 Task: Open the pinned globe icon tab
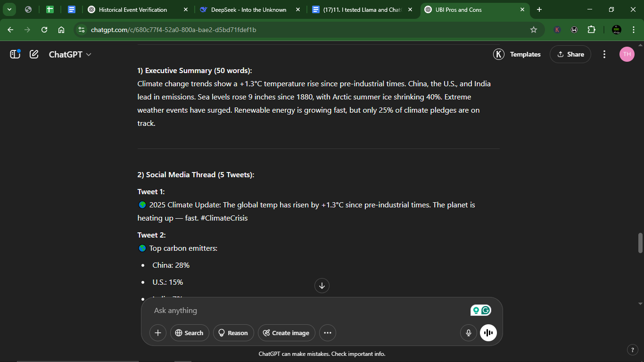(x=28, y=9)
